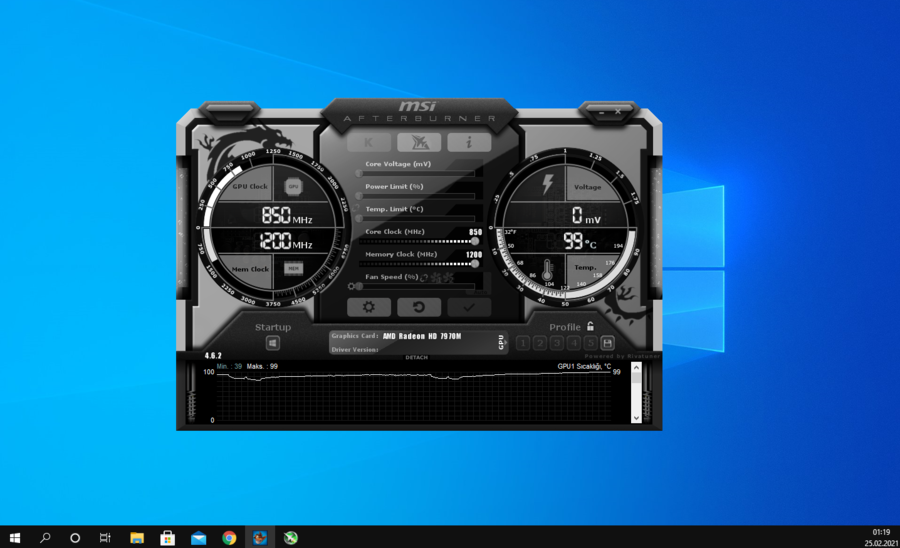Toggle the power and temp limit link icon

(x=355, y=208)
